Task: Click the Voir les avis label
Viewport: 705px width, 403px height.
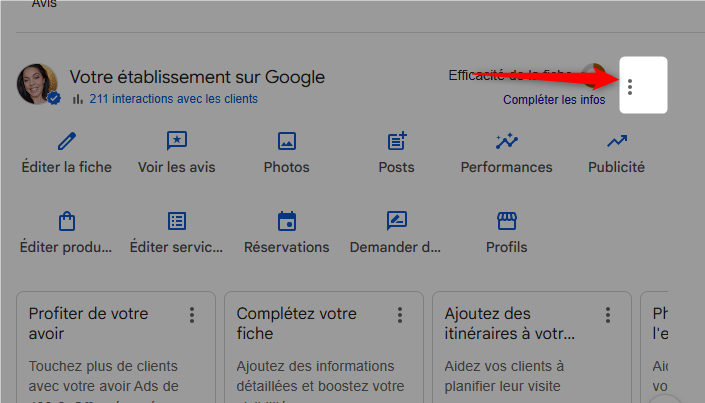Action: click(x=177, y=167)
